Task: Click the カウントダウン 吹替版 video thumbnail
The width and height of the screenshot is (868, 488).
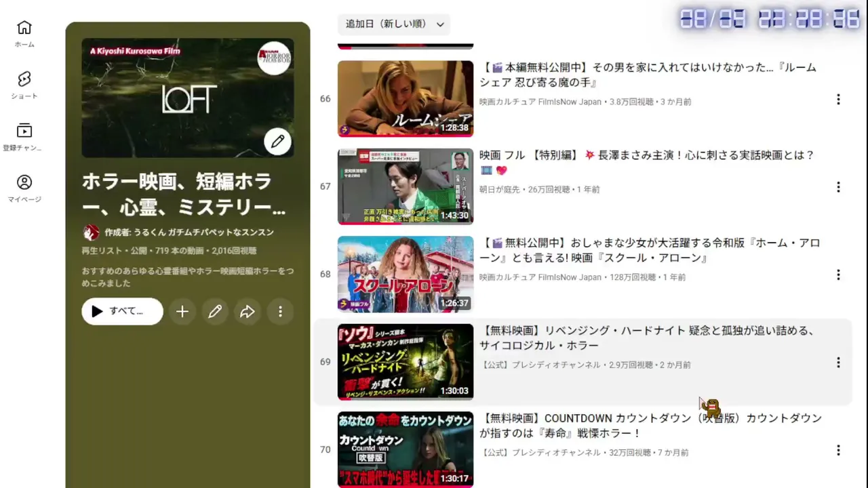Action: point(406,449)
